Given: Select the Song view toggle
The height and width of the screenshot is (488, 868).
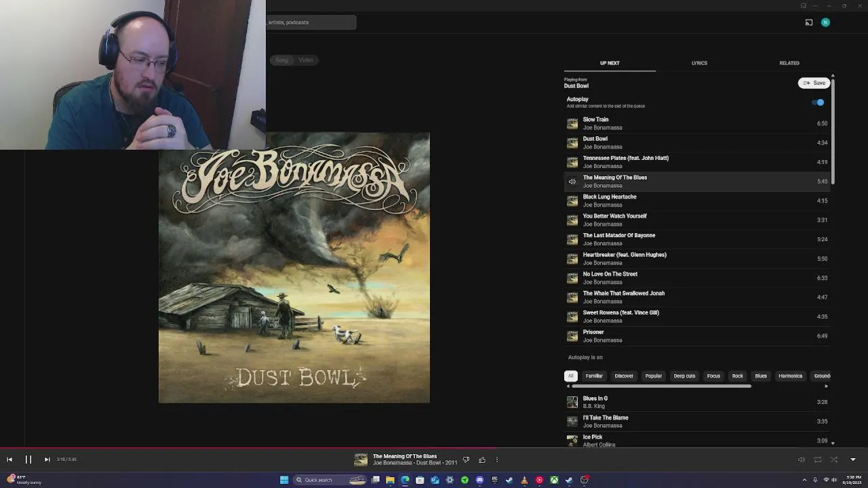Looking at the screenshot, I should click(x=281, y=60).
